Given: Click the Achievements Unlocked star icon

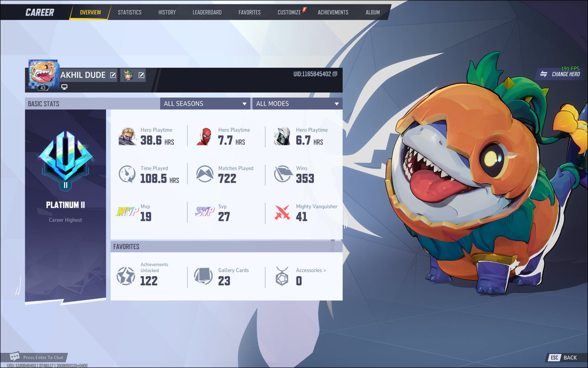Looking at the screenshot, I should point(126,276).
